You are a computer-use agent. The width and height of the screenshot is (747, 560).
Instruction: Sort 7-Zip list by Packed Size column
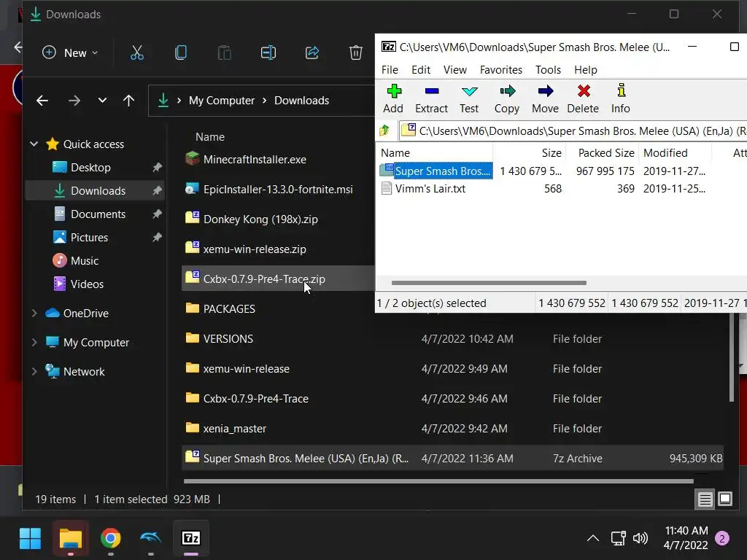602,153
